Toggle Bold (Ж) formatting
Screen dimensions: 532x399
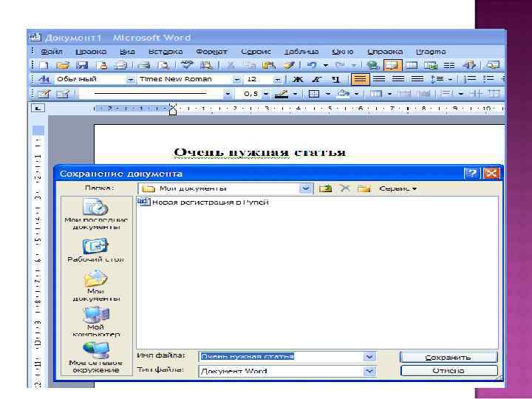[298, 79]
